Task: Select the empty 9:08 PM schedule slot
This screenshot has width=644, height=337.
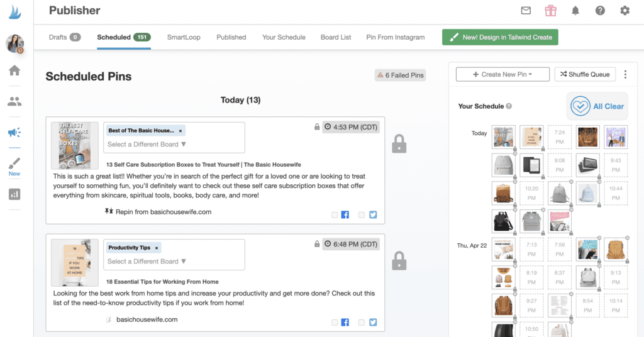Action: coord(559,165)
